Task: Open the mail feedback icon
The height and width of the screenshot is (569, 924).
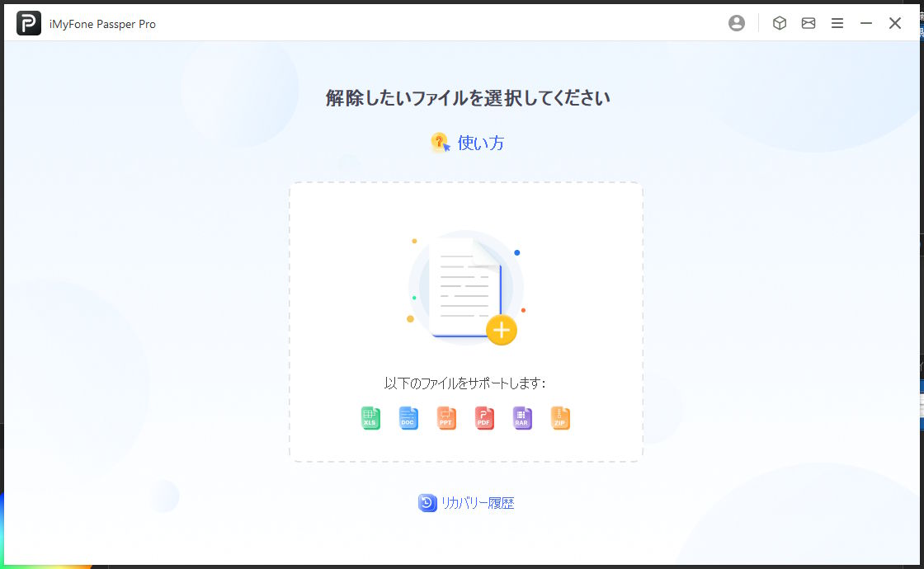Action: coord(808,24)
